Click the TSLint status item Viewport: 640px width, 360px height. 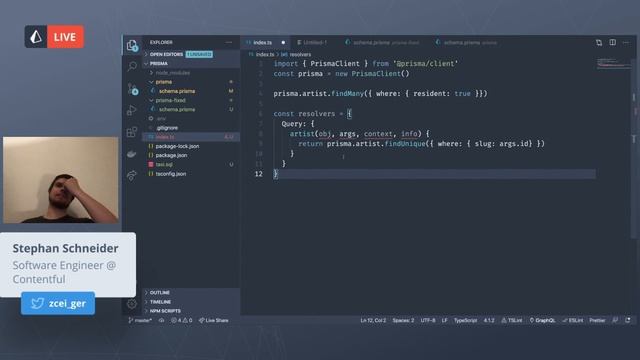pos(512,320)
